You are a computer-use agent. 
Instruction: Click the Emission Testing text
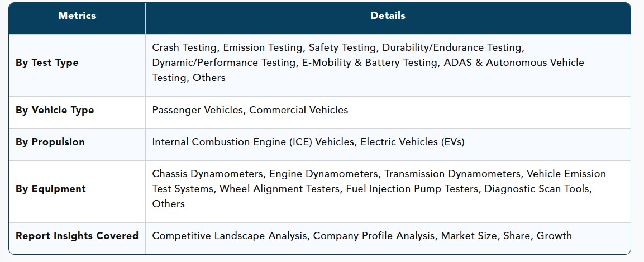coord(263,47)
